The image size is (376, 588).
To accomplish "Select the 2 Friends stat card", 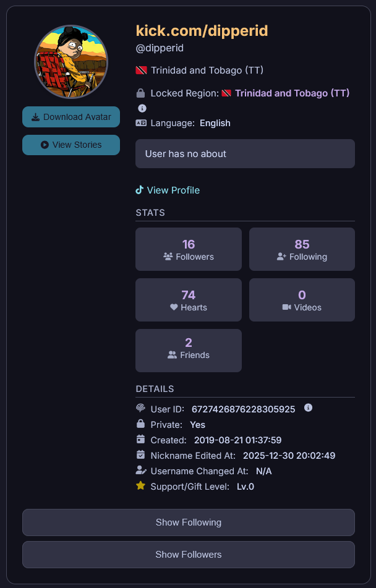I will pos(189,351).
